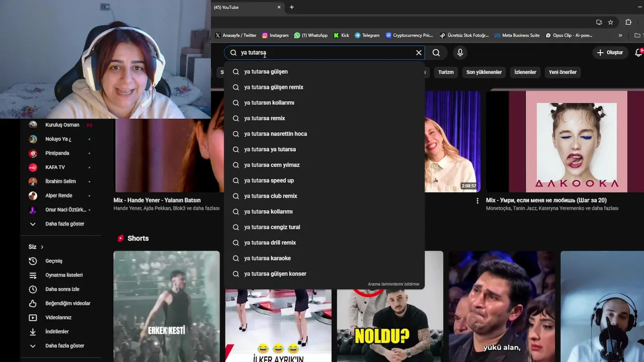Open Onur Naci Öztürk subscription channel
Viewport: 644px width, 362px height.
click(x=61, y=210)
